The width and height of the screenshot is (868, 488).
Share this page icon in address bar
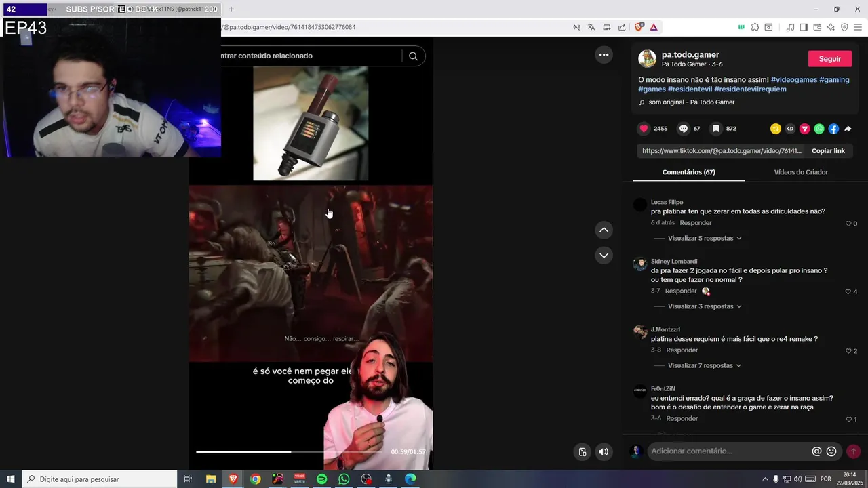click(x=622, y=27)
